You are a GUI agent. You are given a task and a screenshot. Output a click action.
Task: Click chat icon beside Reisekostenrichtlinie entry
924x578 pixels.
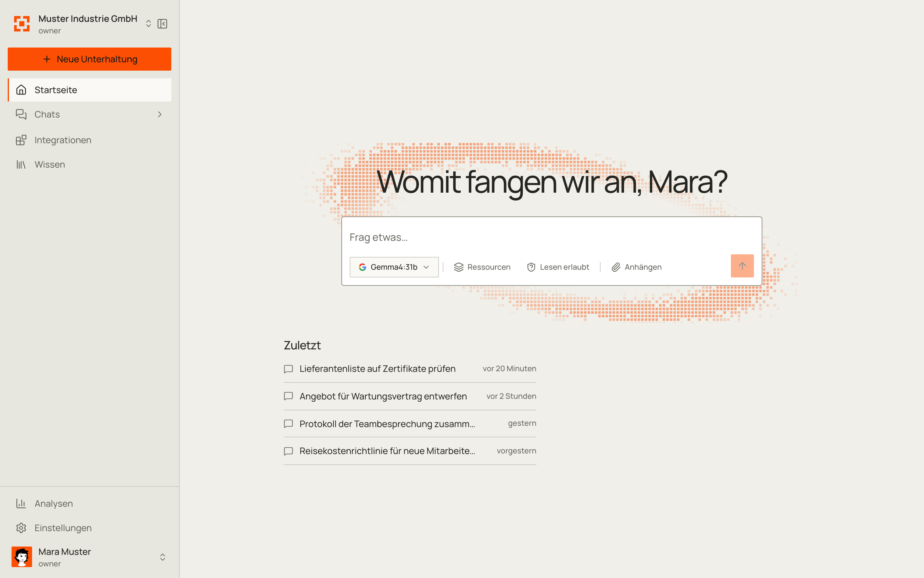pyautogui.click(x=289, y=451)
